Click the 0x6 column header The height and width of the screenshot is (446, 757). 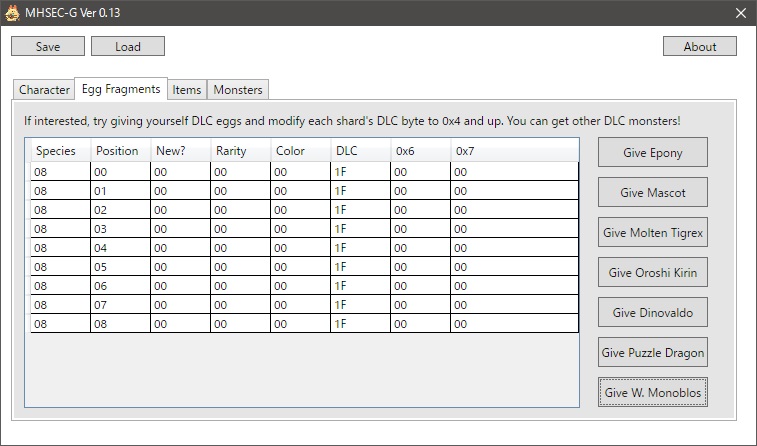[421, 151]
